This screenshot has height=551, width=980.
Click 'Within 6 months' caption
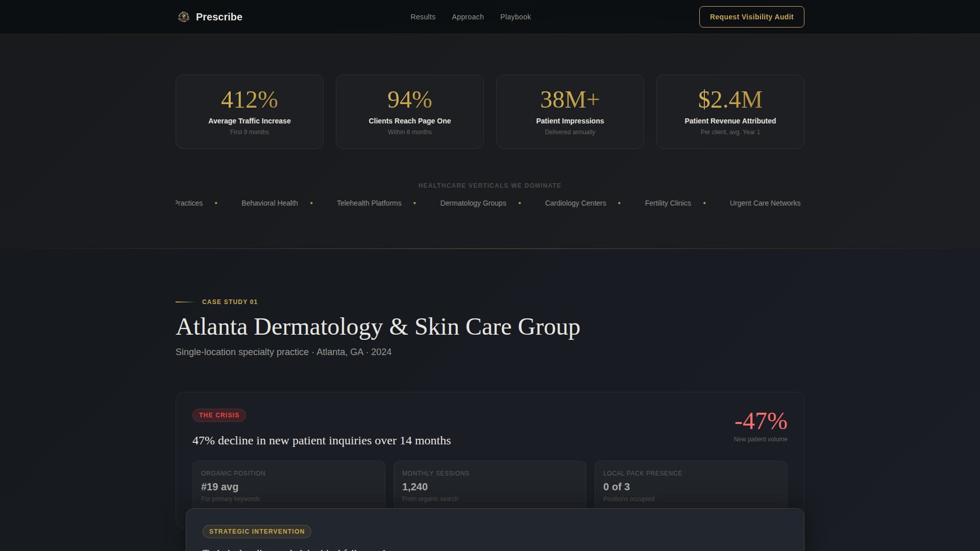[410, 132]
